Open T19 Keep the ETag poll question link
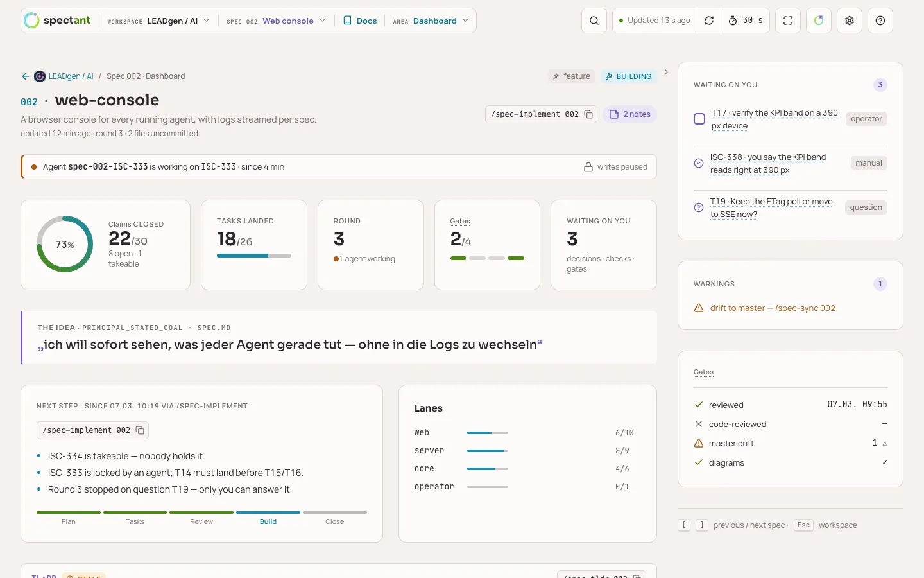This screenshot has height=578, width=924. point(771,207)
